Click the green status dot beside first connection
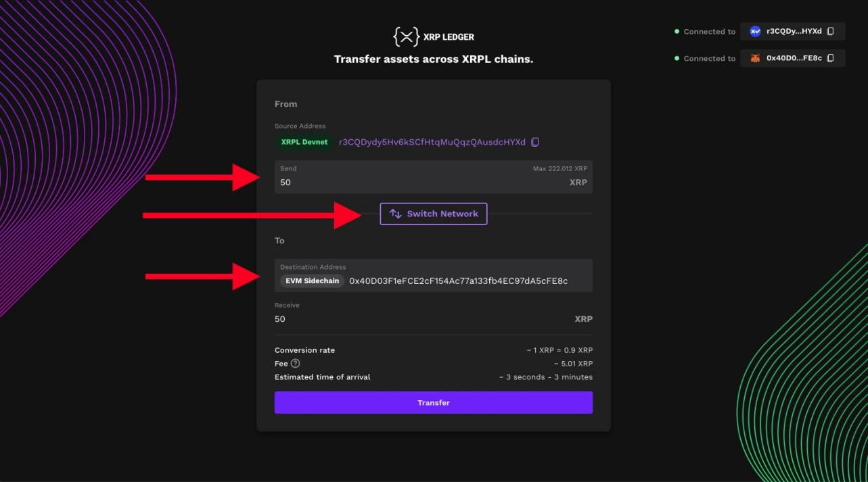868x482 pixels. tap(677, 32)
